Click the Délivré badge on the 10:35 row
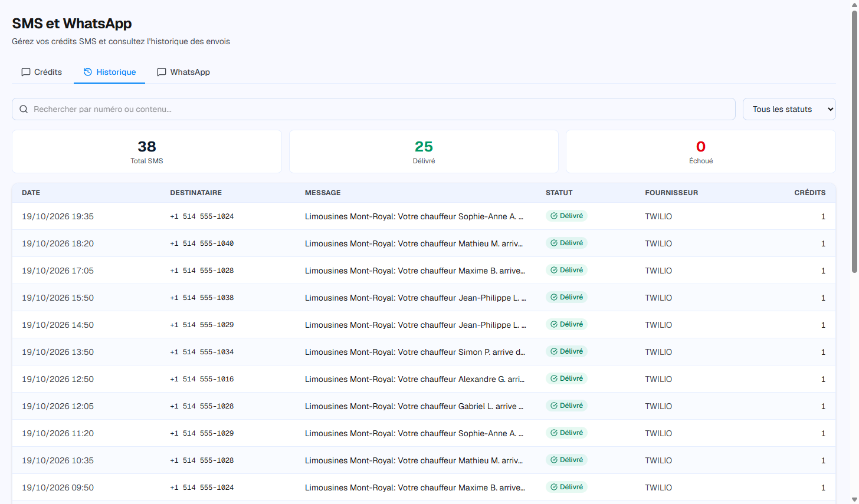 [x=566, y=460]
